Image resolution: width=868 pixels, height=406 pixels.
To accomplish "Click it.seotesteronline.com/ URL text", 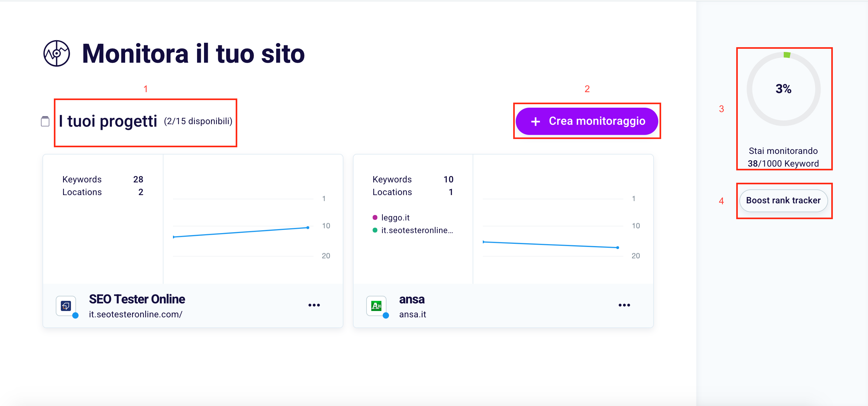I will pyautogui.click(x=136, y=314).
